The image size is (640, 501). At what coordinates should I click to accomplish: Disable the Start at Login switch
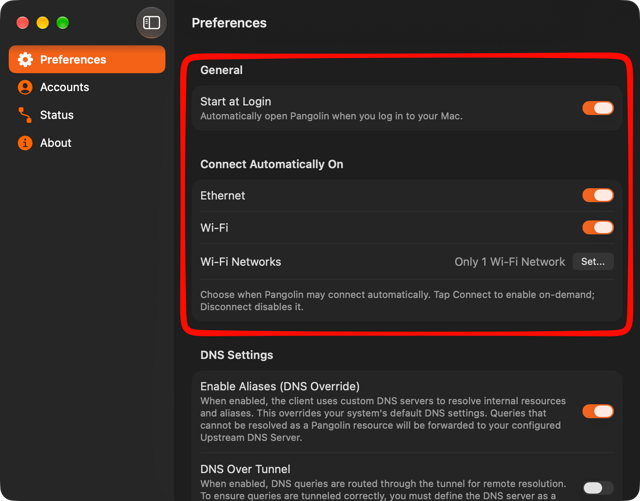[x=598, y=108]
